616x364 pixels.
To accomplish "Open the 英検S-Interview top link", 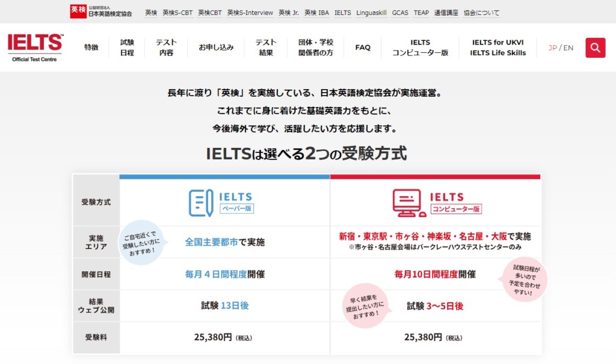I will 250,13.
